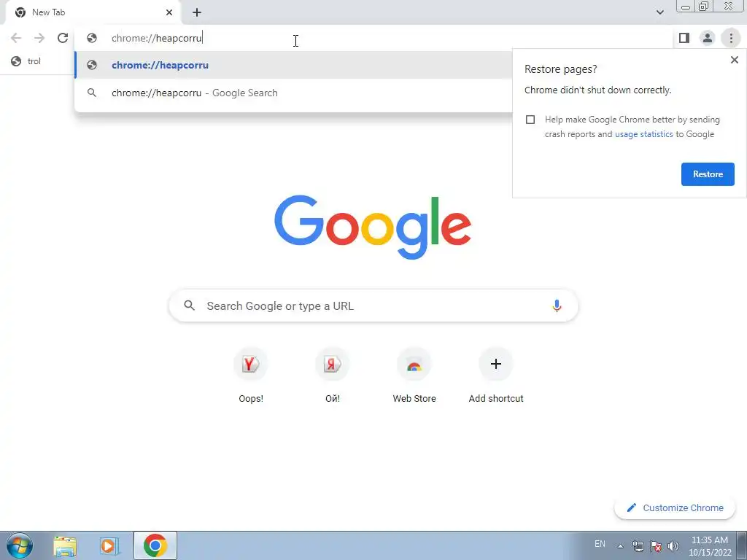
Task: Open the clock showing 11:35 AM
Action: click(710, 546)
